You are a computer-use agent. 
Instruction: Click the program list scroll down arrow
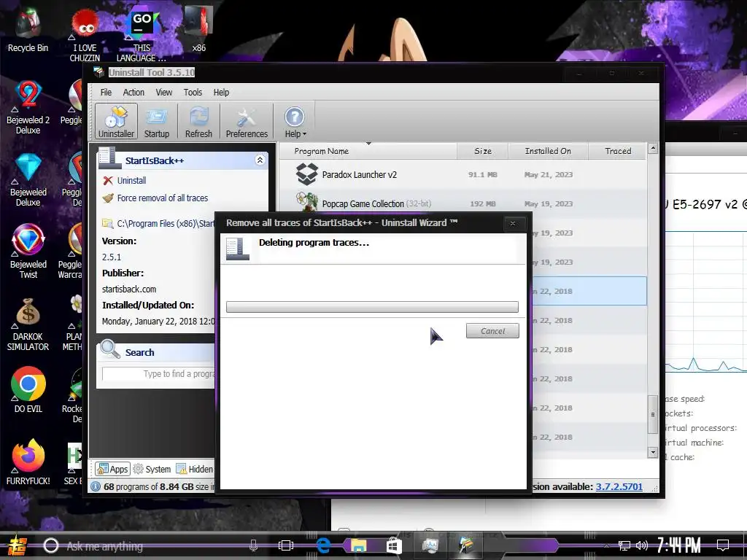click(653, 452)
